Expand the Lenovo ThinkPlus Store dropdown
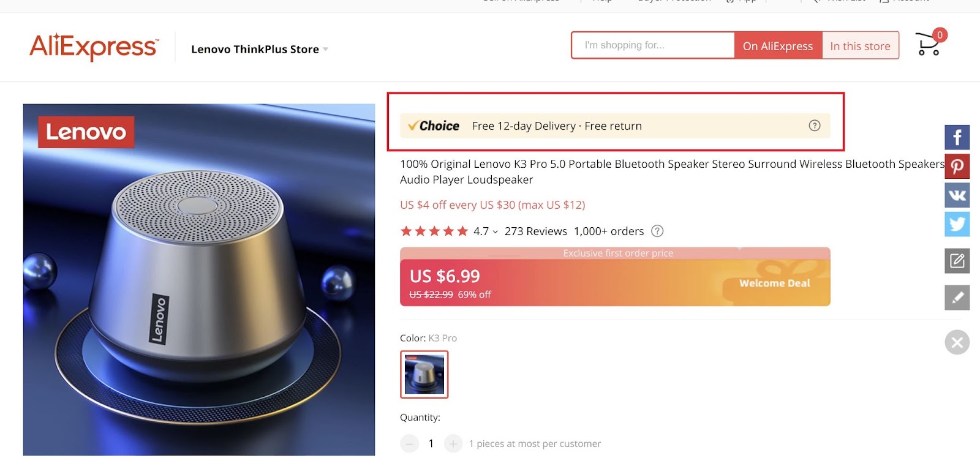 pos(326,49)
